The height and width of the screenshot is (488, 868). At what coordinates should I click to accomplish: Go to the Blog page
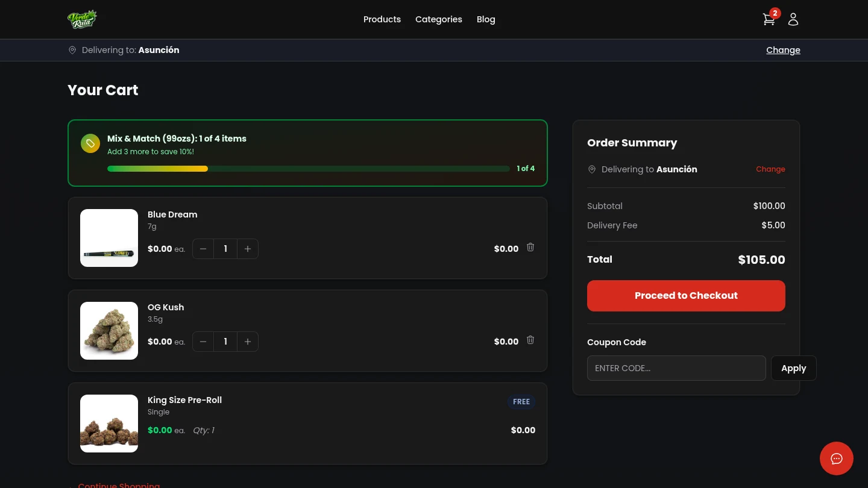point(486,19)
